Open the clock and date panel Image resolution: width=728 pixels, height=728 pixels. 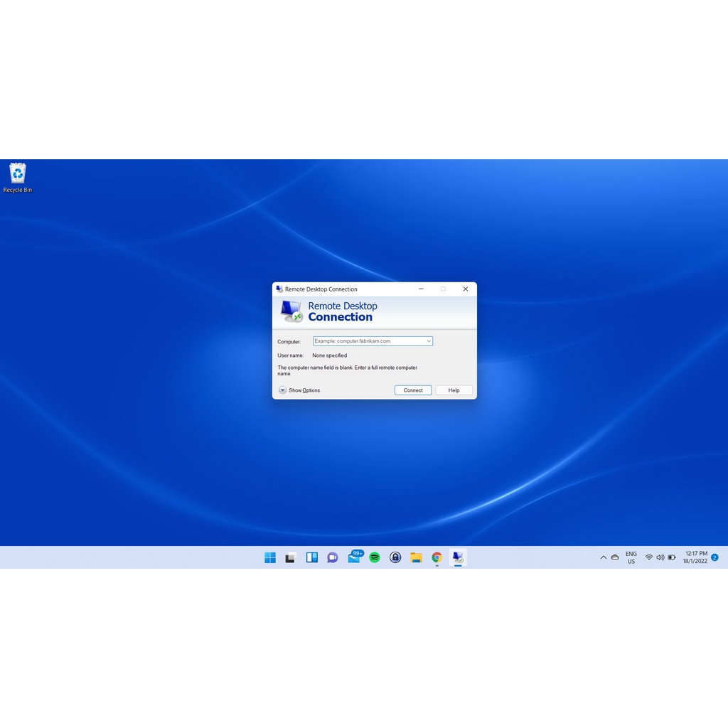(x=695, y=557)
